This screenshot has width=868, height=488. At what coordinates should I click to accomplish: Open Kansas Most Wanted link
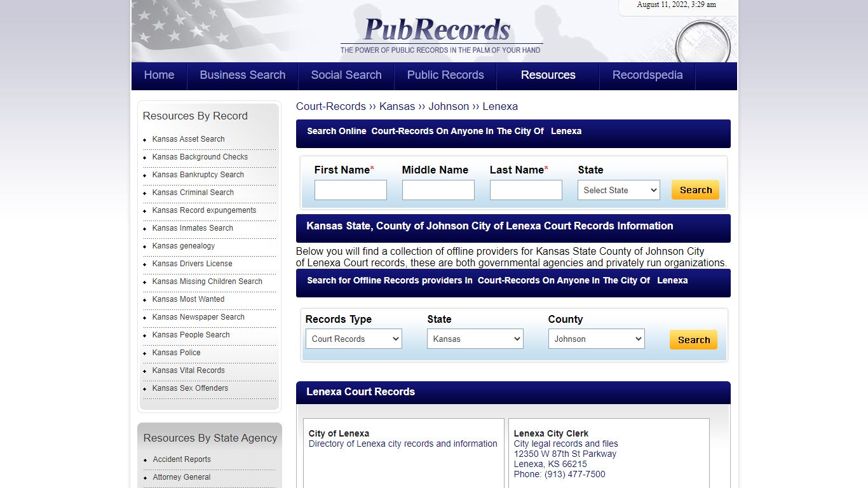tap(188, 299)
